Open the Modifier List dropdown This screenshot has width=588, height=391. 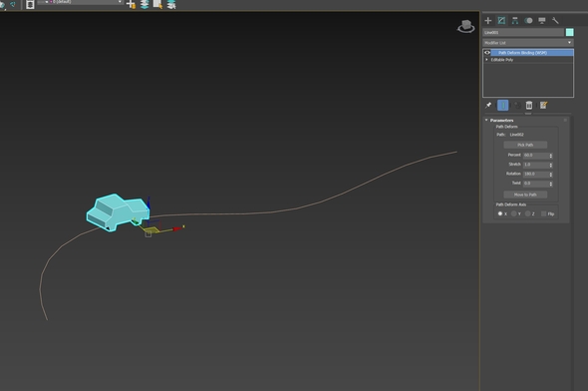pos(528,43)
